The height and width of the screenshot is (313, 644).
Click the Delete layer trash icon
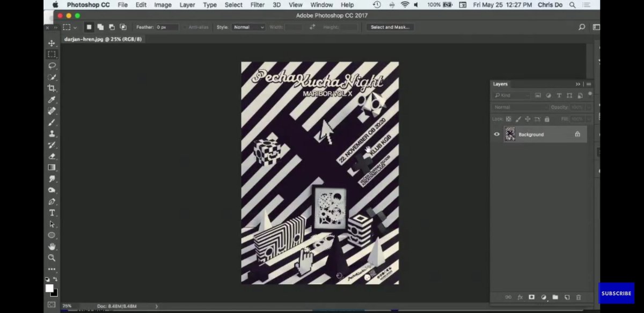coord(579,297)
